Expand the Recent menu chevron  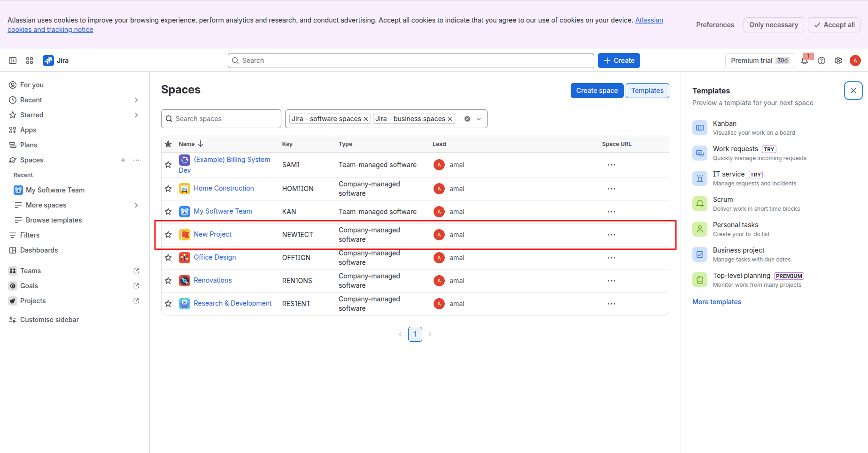point(136,100)
